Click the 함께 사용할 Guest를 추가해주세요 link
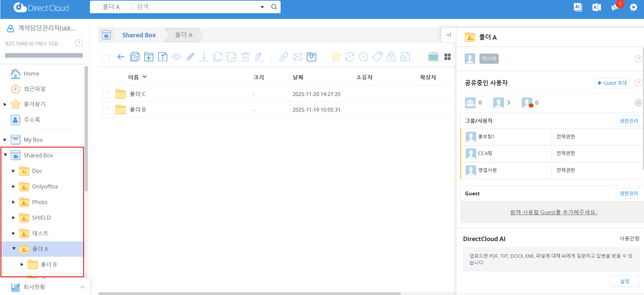 [x=553, y=212]
